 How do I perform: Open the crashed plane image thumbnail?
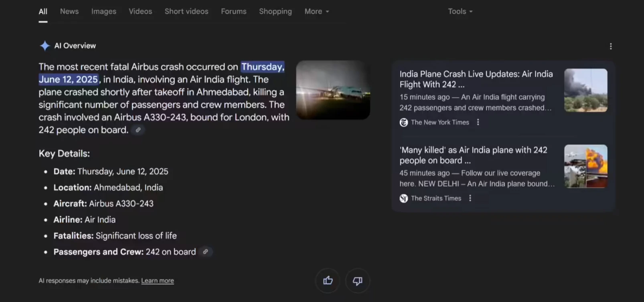(333, 90)
